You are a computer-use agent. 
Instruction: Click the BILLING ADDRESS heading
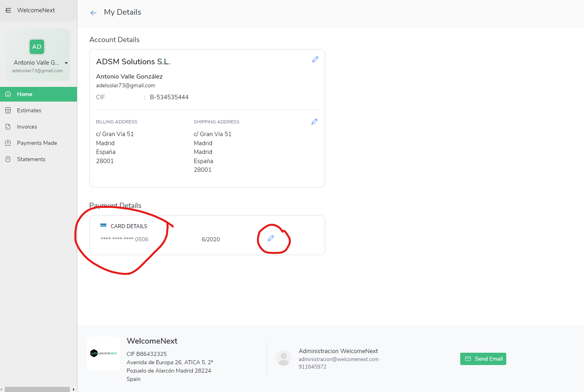(117, 122)
